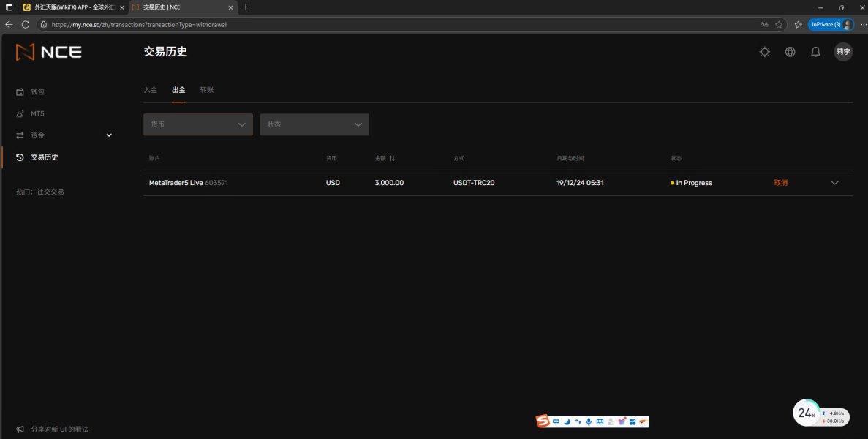The height and width of the screenshot is (439, 868).
Task: Expand the MetaTrader5 transaction row chevron
Action: (x=835, y=183)
